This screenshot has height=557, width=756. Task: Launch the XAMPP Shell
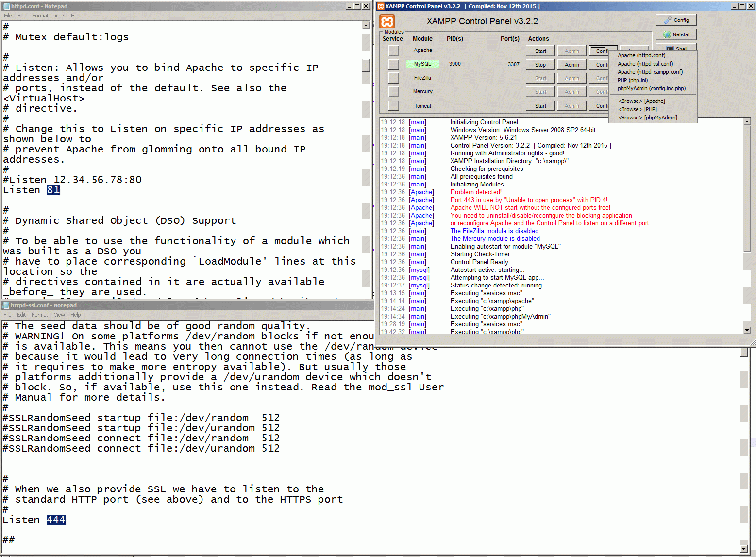(x=676, y=48)
